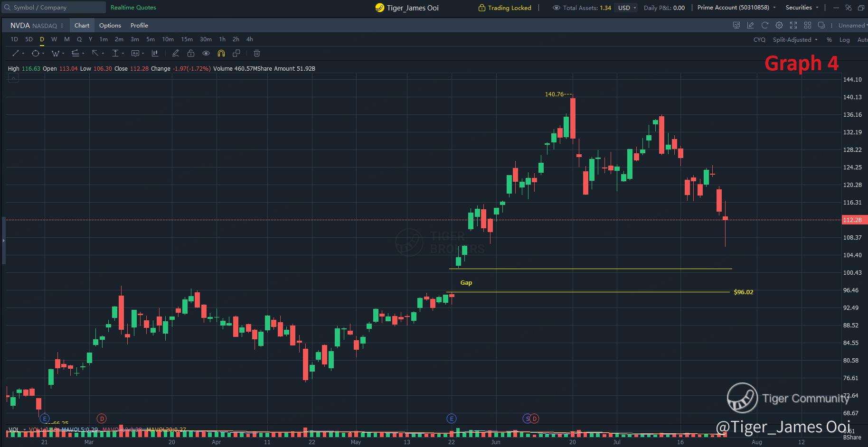
Task: Select the D daily timeframe
Action: point(42,39)
